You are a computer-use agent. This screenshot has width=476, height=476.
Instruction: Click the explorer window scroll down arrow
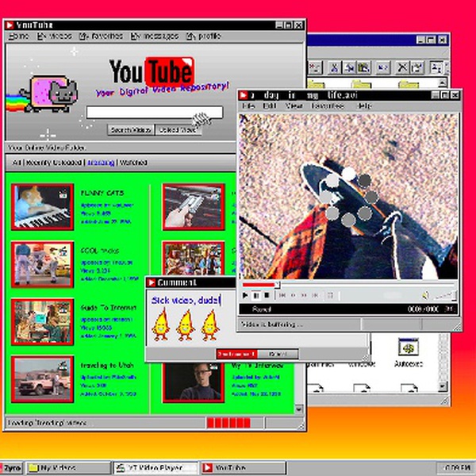(x=443, y=387)
